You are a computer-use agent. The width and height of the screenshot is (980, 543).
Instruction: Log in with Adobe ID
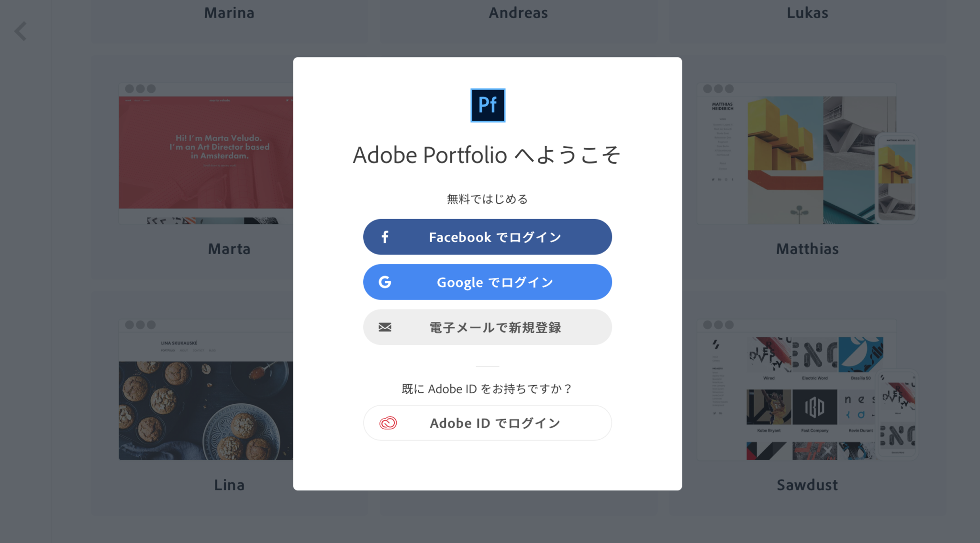click(487, 422)
